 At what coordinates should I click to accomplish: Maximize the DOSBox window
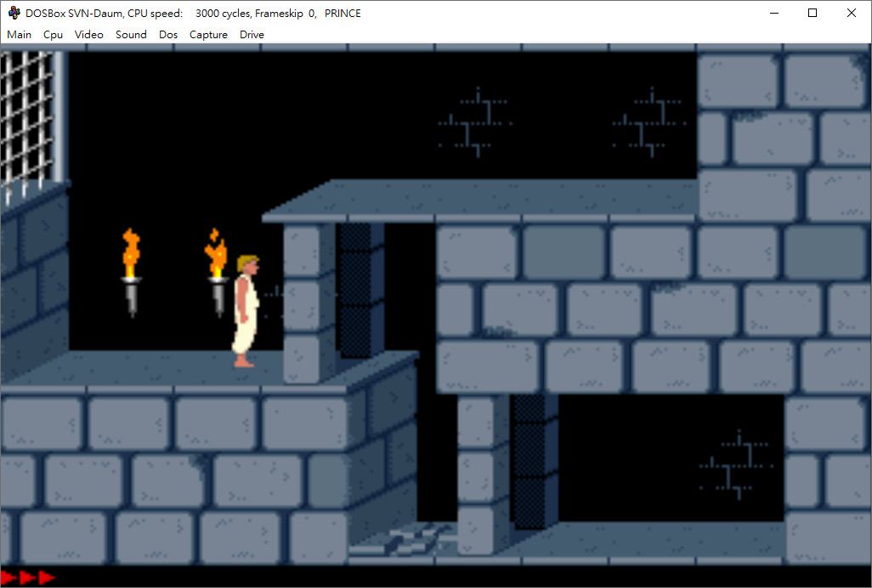(813, 13)
